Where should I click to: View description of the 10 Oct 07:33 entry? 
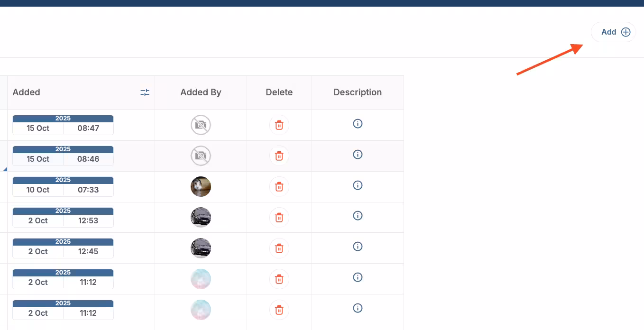click(x=358, y=185)
